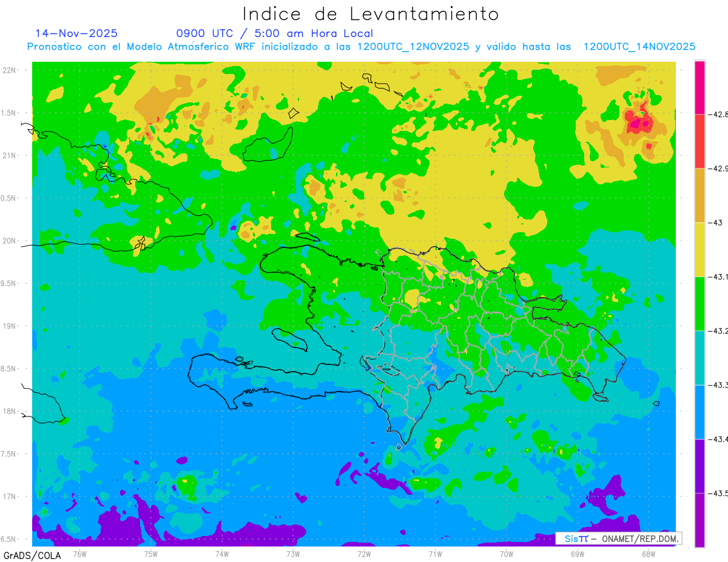This screenshot has width=728, height=562.
Task: Click the 'ONAMET/REP.DOM.' credit label
Action: point(640,538)
